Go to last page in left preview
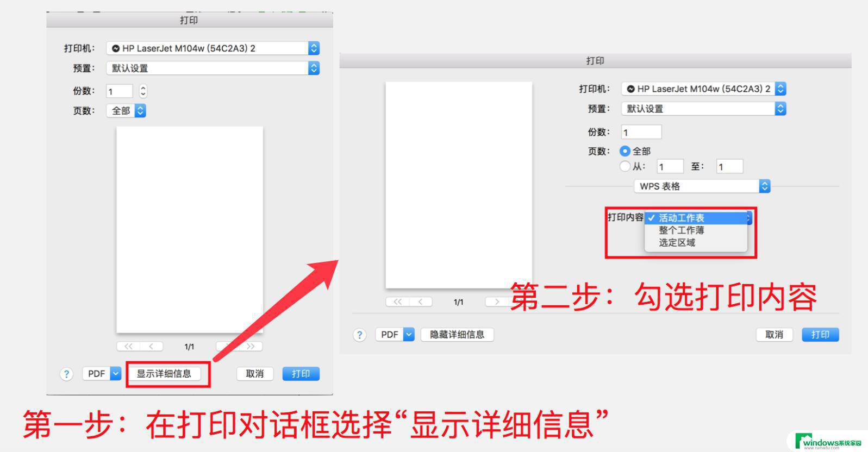 click(251, 347)
